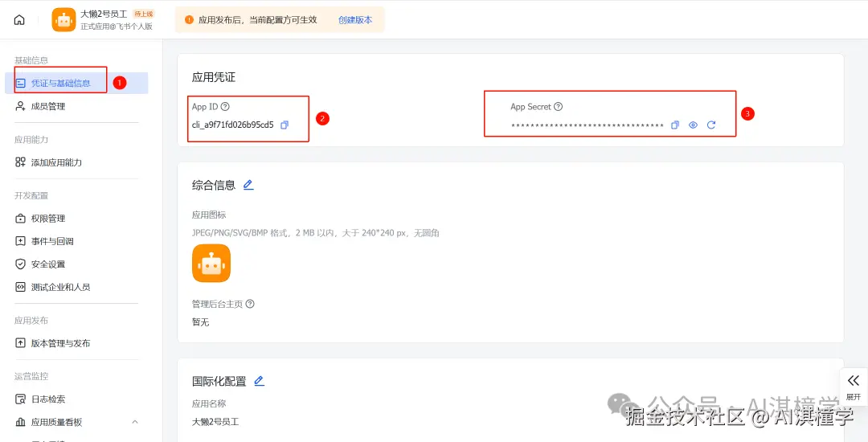This screenshot has width=868, height=442.
Task: Reset App Secret with refresh icon
Action: tap(711, 125)
